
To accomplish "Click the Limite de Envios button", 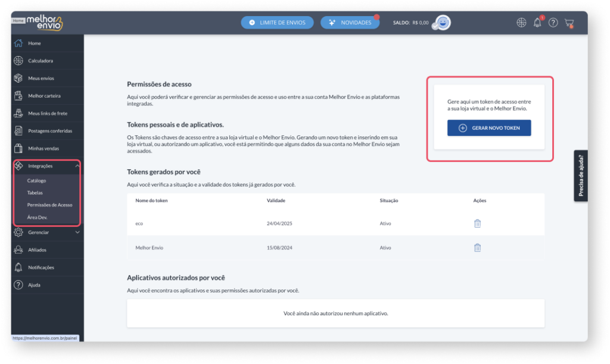I will click(x=277, y=23).
